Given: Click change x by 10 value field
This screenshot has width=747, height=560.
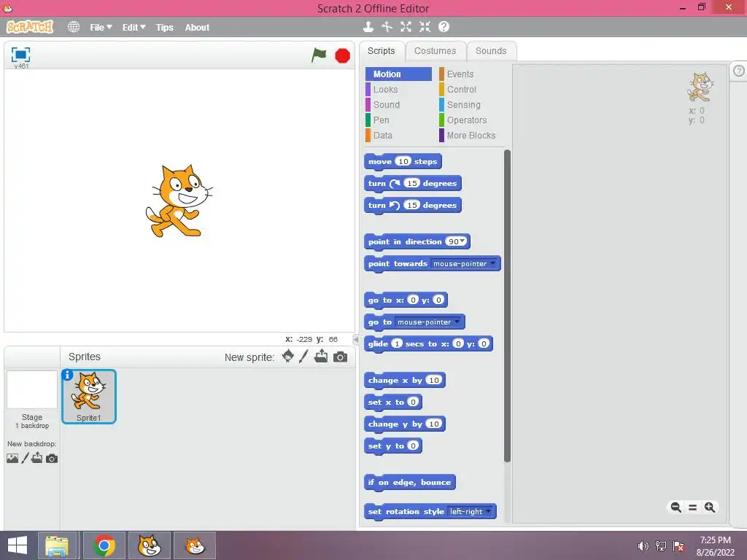Looking at the screenshot, I should (x=433, y=380).
